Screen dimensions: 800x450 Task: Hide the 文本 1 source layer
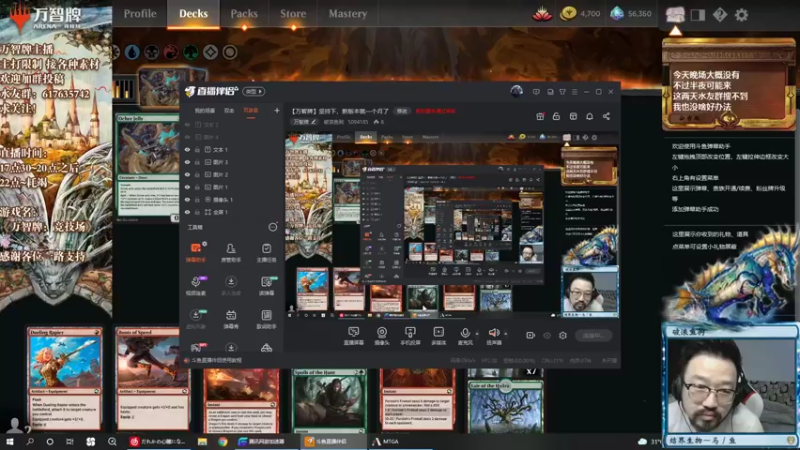point(187,149)
